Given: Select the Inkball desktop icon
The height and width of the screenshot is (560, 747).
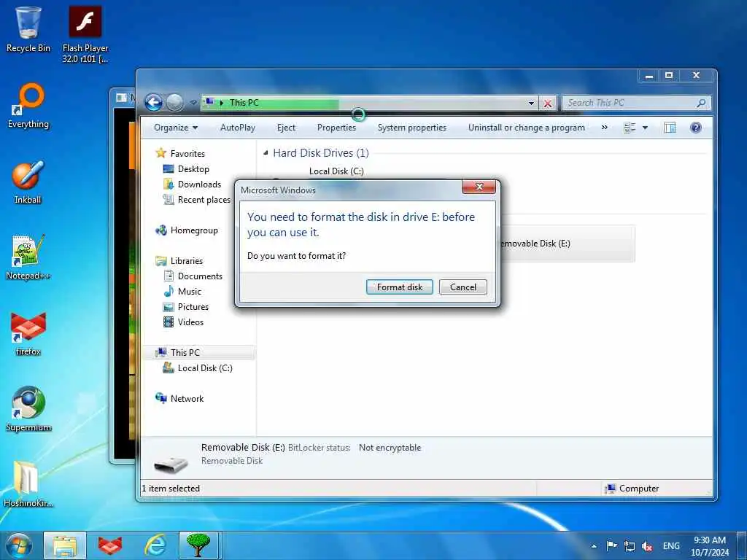Looking at the screenshot, I should point(28,182).
